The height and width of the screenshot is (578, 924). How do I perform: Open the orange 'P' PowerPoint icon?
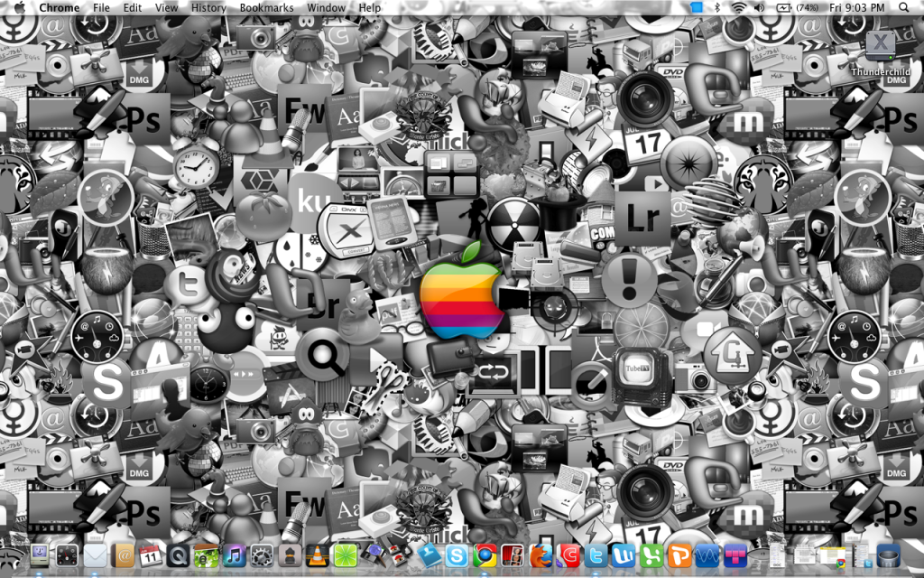pos(679,556)
